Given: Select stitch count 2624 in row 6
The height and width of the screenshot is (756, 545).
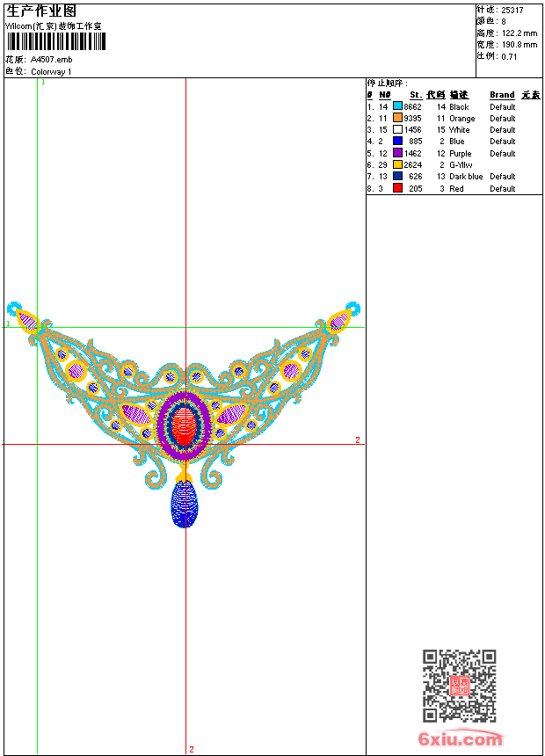Looking at the screenshot, I should click(x=412, y=165).
